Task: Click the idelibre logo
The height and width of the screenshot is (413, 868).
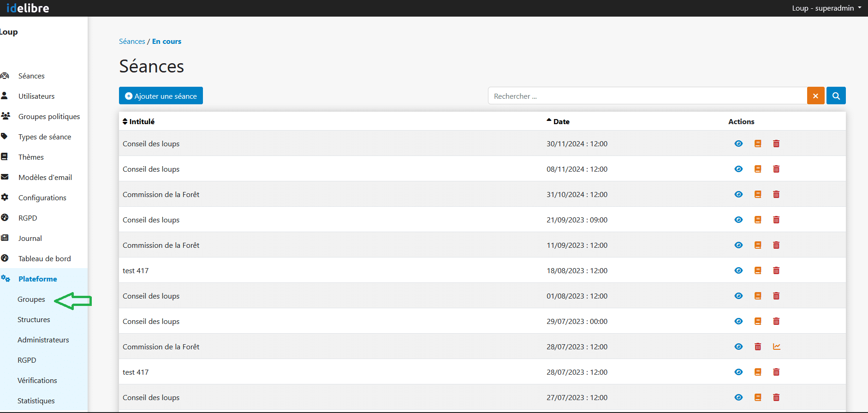Action: tap(28, 8)
